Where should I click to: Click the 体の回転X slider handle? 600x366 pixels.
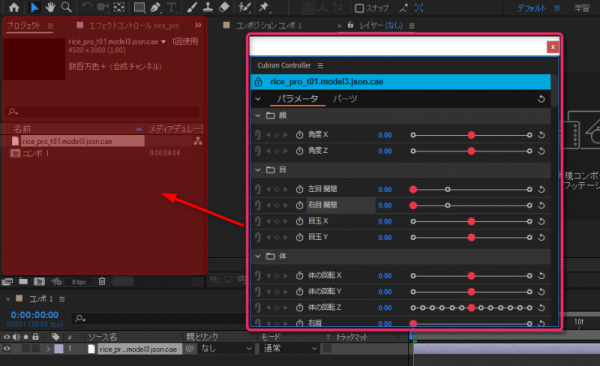coord(471,276)
